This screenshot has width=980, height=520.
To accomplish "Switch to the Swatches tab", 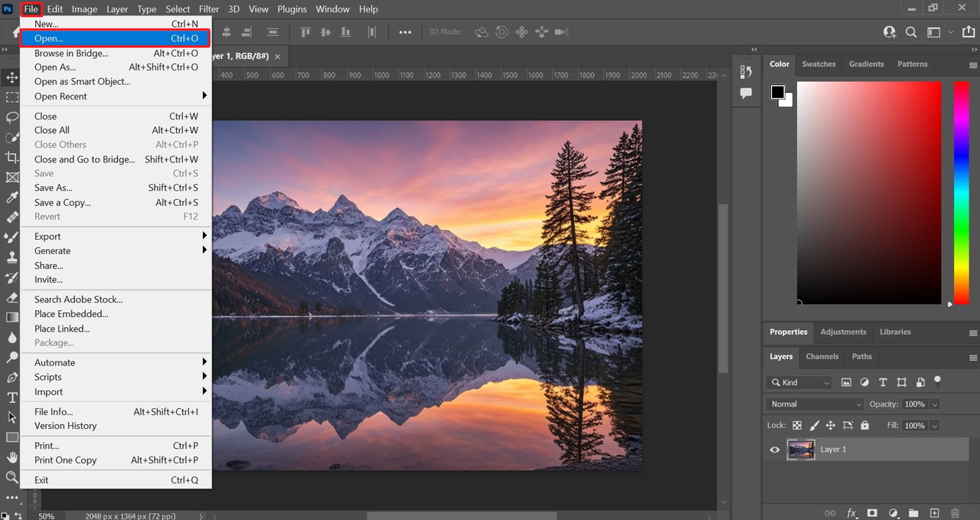I will [x=818, y=64].
